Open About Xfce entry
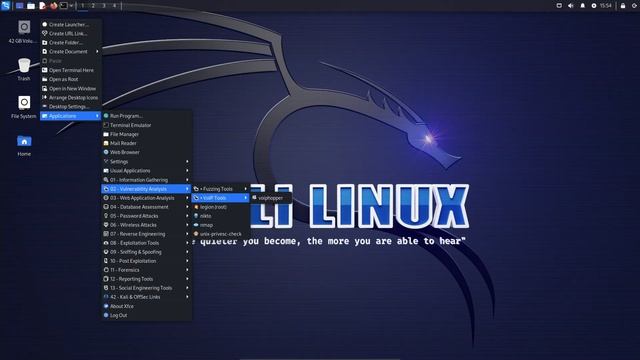 [147, 306]
